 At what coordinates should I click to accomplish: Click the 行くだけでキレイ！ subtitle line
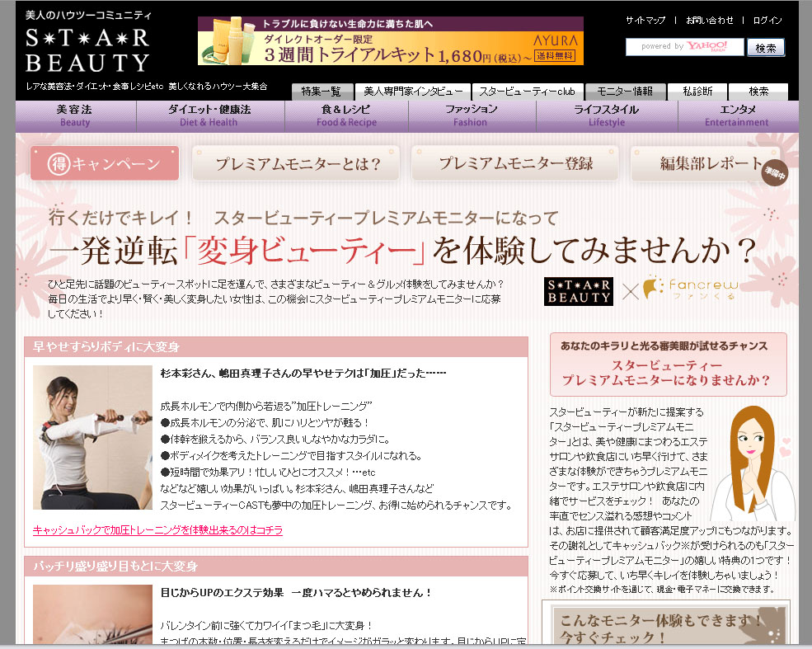pyautogui.click(x=303, y=218)
